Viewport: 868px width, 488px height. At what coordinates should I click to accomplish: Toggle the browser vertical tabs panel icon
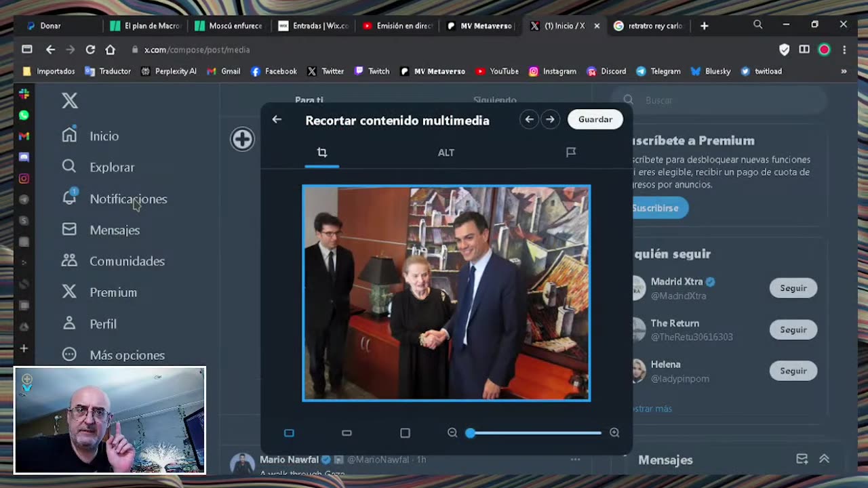coord(27,49)
